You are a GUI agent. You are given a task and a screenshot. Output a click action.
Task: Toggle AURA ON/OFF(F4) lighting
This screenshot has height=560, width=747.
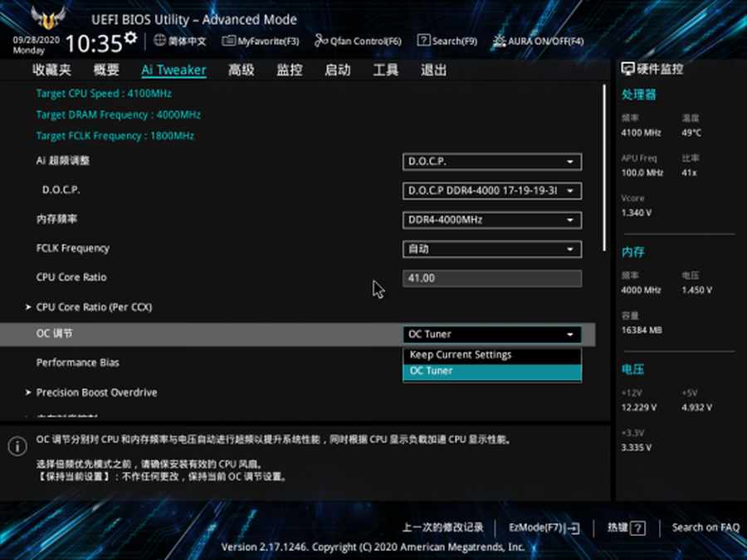(499, 41)
